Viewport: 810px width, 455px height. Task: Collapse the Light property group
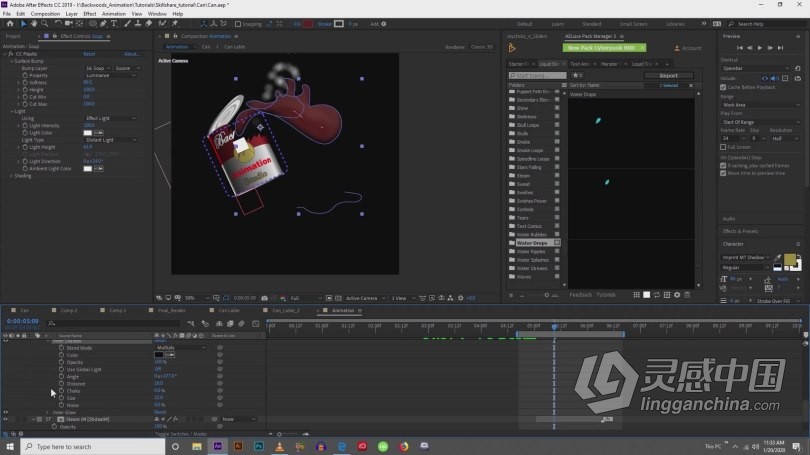[11, 111]
